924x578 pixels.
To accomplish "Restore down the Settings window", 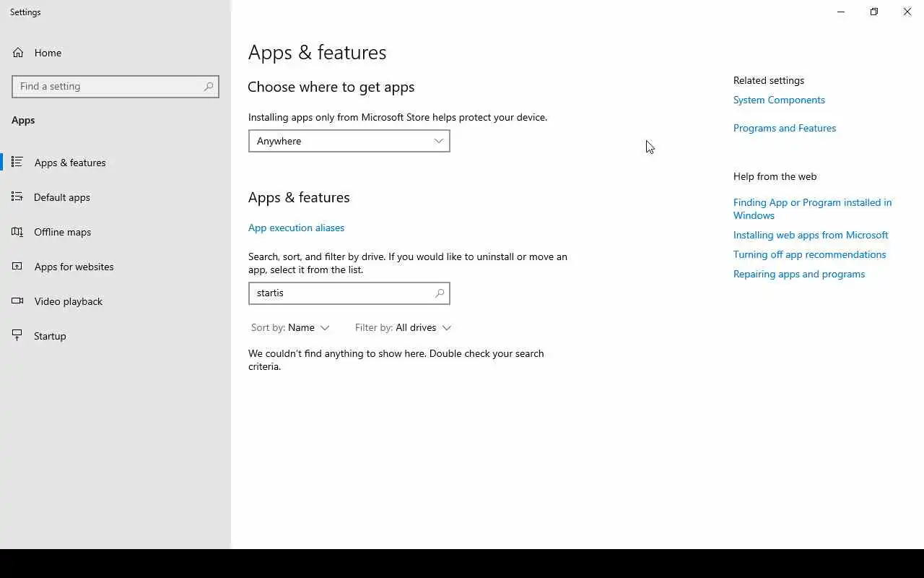I will tap(874, 12).
